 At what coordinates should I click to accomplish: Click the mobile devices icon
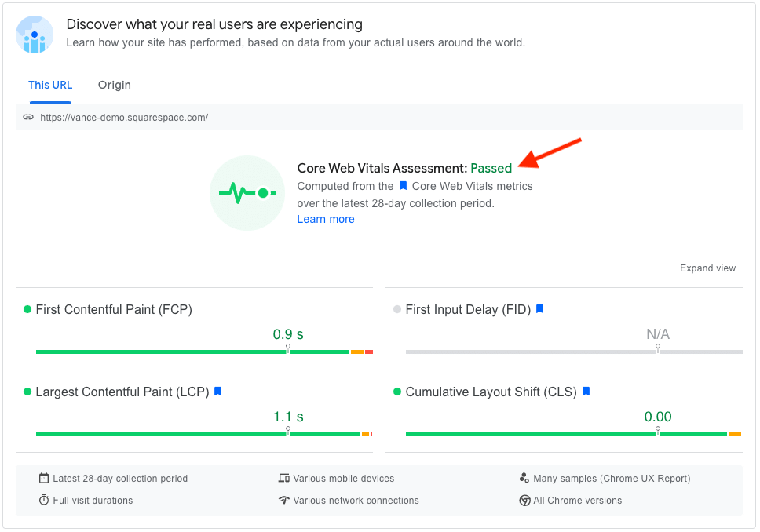(284, 479)
